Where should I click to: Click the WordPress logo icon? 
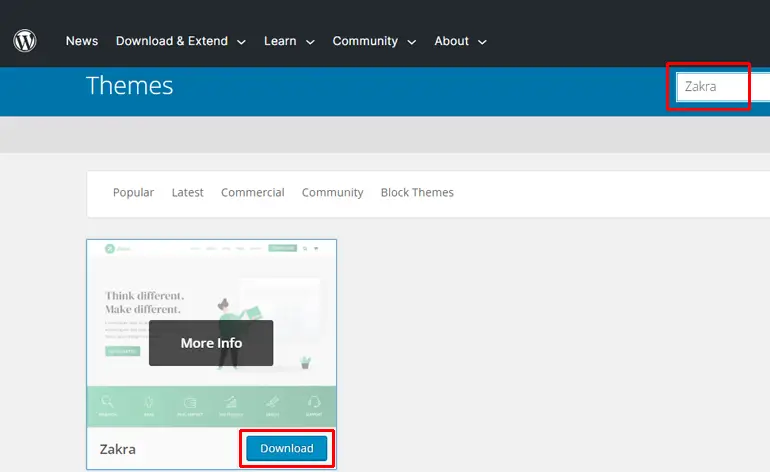click(25, 41)
